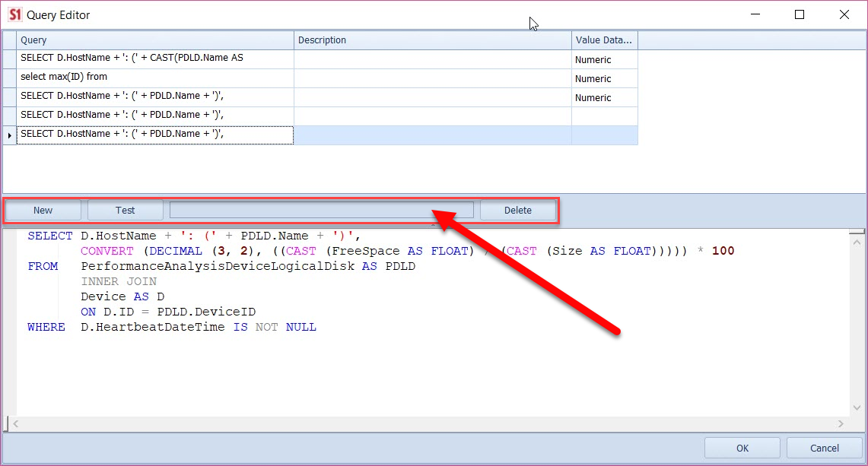Click the S1 application icon in title bar
This screenshot has height=466, width=868.
coord(15,14)
